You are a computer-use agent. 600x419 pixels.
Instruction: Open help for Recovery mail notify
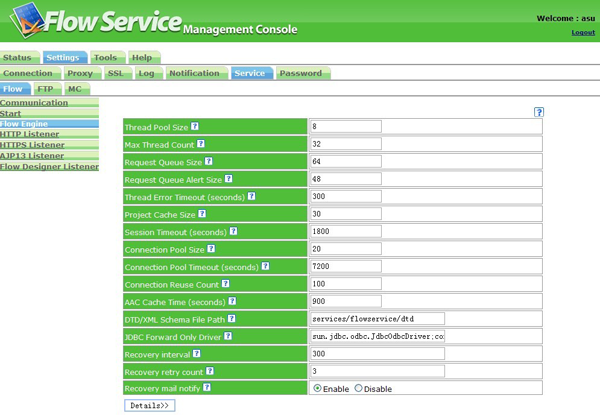tap(207, 387)
